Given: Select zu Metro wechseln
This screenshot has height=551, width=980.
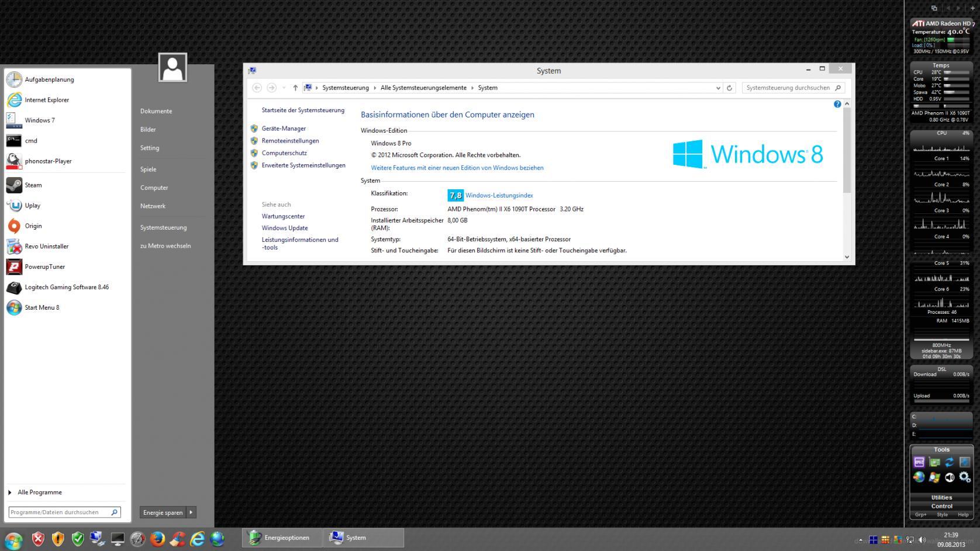Looking at the screenshot, I should click(165, 246).
